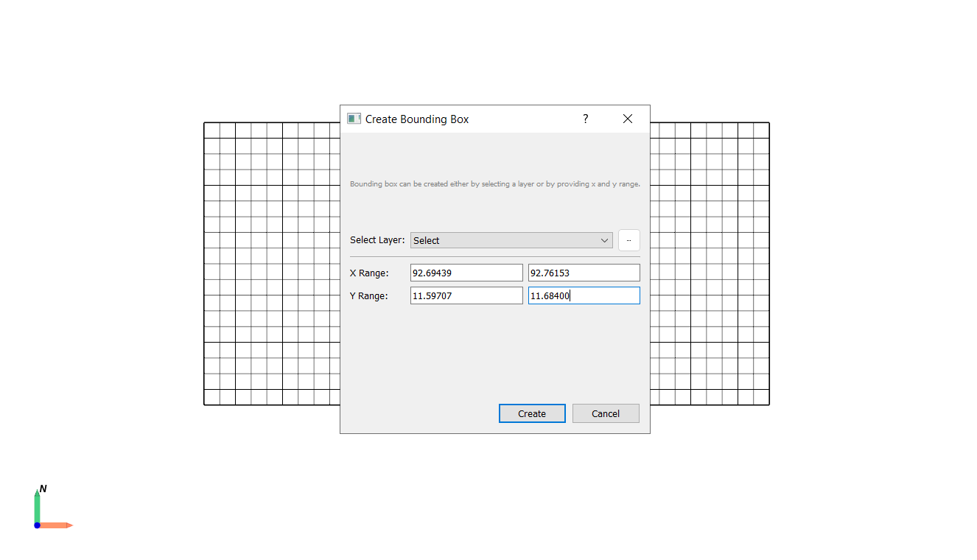Click the blue origin dot of axis indicator

click(x=37, y=525)
